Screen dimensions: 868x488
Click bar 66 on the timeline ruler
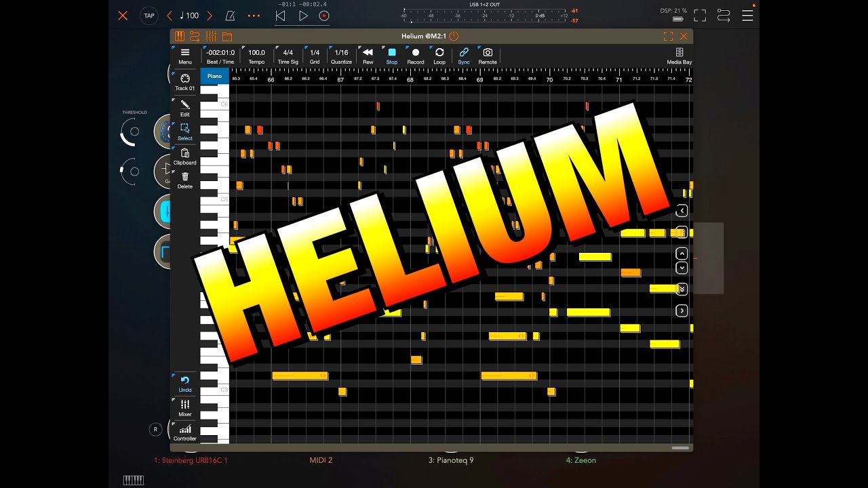[271, 79]
